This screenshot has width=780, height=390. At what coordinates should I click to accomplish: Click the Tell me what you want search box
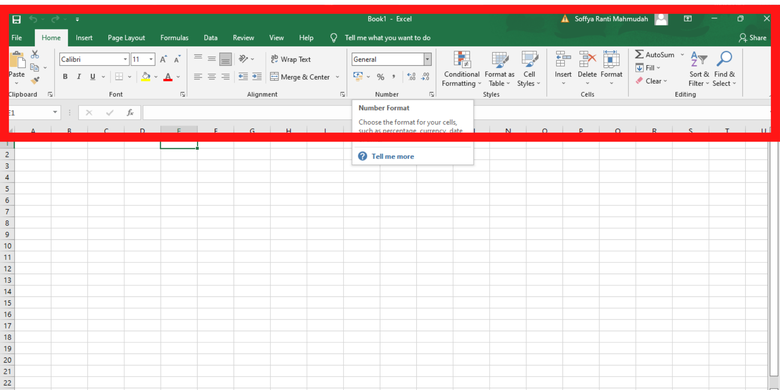pos(388,38)
